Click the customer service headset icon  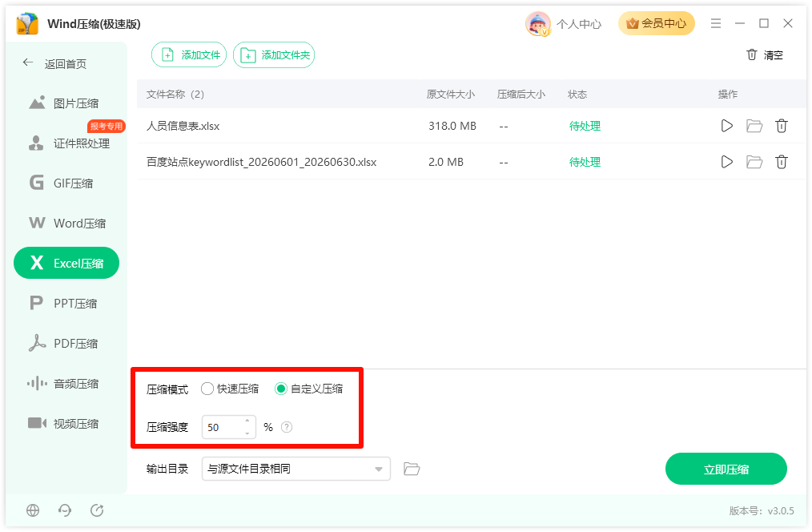(65, 510)
